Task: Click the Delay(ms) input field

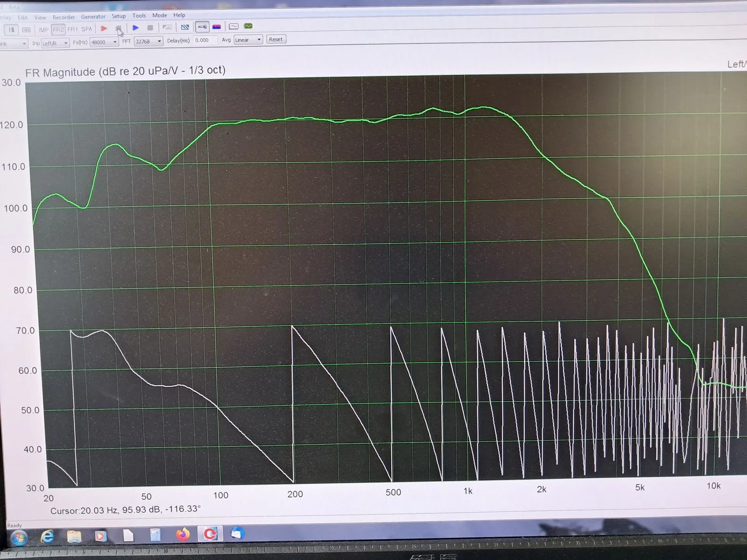Action: coord(204,41)
